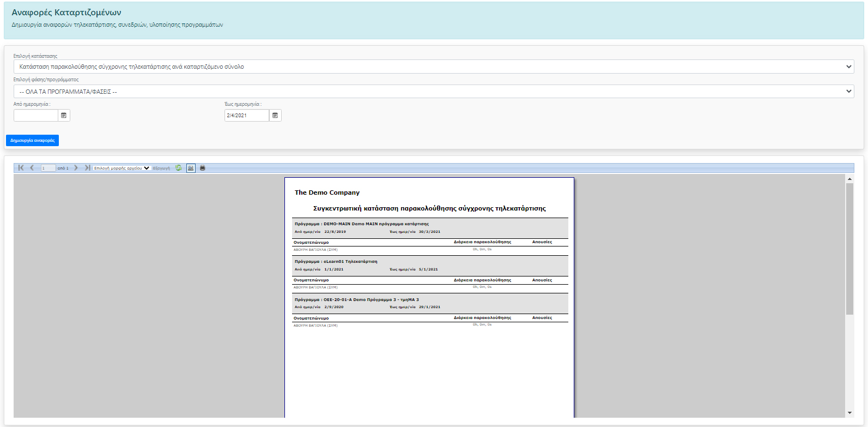Image resolution: width=868 pixels, height=427 pixels.
Task: Open calendar for 'Έως ημερομηνία' field
Action: (x=275, y=116)
